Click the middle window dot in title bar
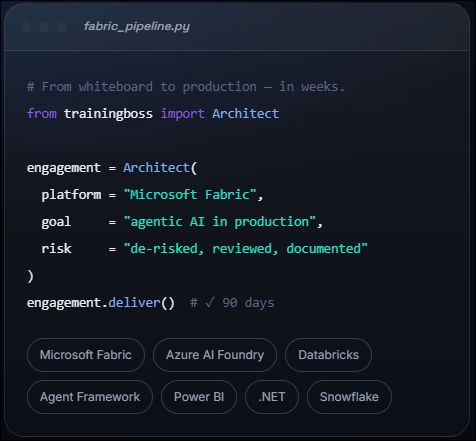 click(x=44, y=27)
